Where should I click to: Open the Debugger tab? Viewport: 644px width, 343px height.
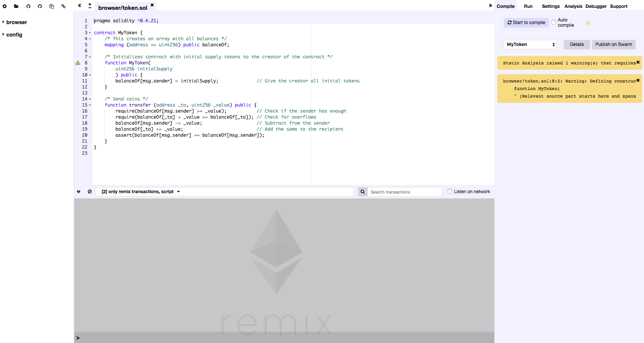[596, 6]
